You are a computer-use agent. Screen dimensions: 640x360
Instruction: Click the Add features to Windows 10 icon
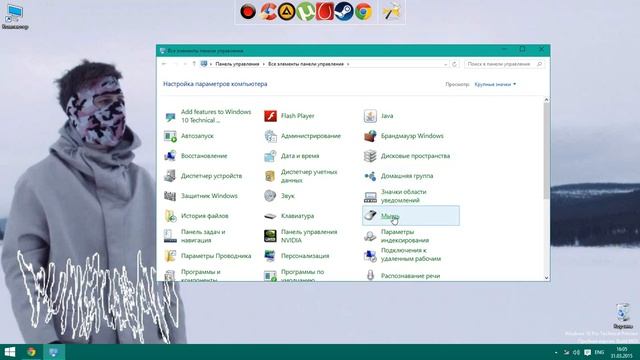pos(170,117)
